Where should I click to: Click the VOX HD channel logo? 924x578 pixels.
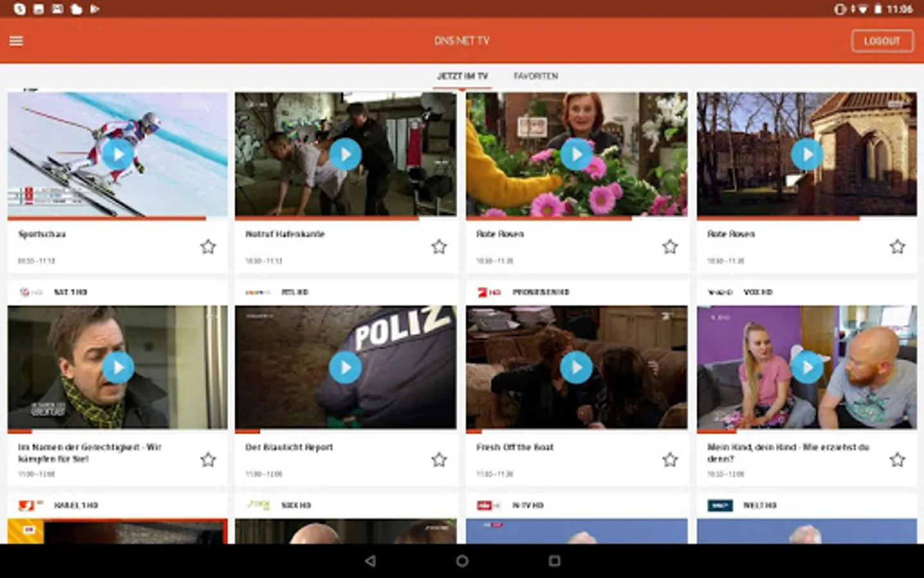point(720,292)
